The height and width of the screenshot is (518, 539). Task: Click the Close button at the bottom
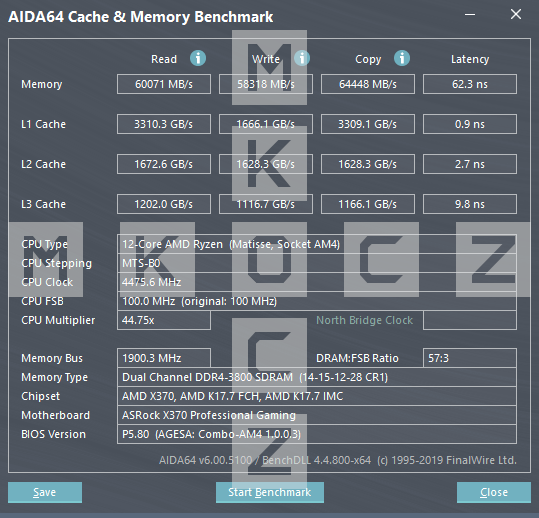[494, 492]
